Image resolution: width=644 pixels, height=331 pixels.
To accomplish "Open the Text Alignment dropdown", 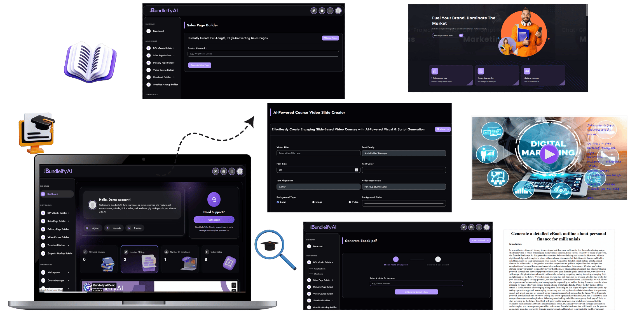I will [x=318, y=187].
